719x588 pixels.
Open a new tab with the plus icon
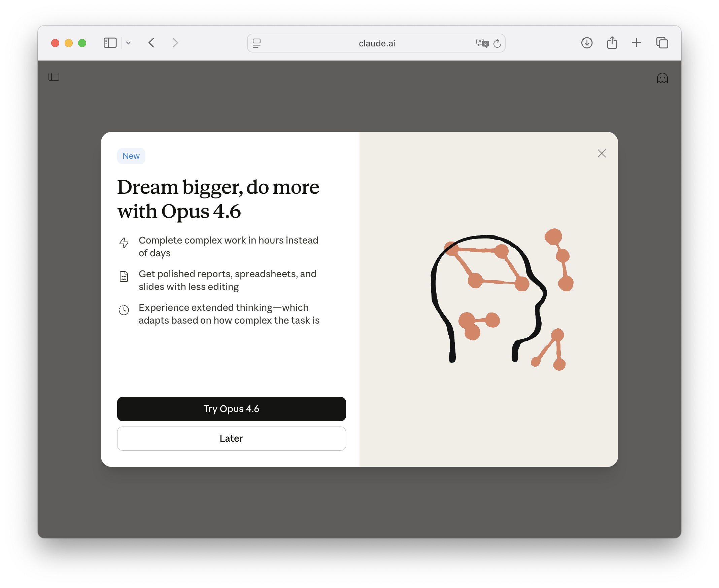coord(637,43)
